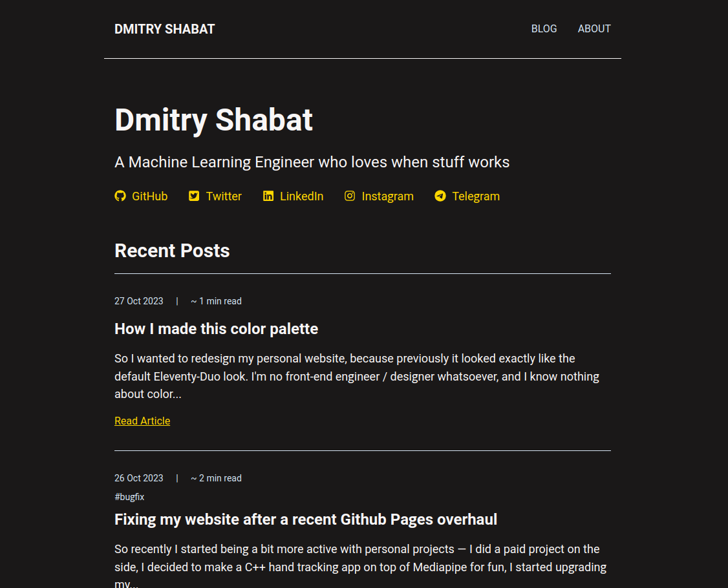Click the LinkedIn logo icon
Viewport: 728px width, 588px height.
coord(268,196)
